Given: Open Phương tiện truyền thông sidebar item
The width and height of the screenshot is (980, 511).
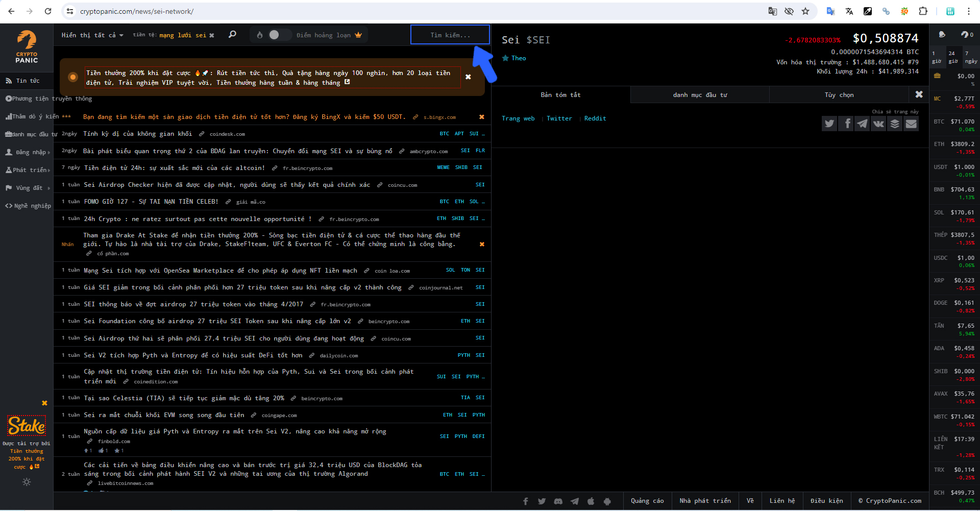Looking at the screenshot, I should click(x=48, y=99).
